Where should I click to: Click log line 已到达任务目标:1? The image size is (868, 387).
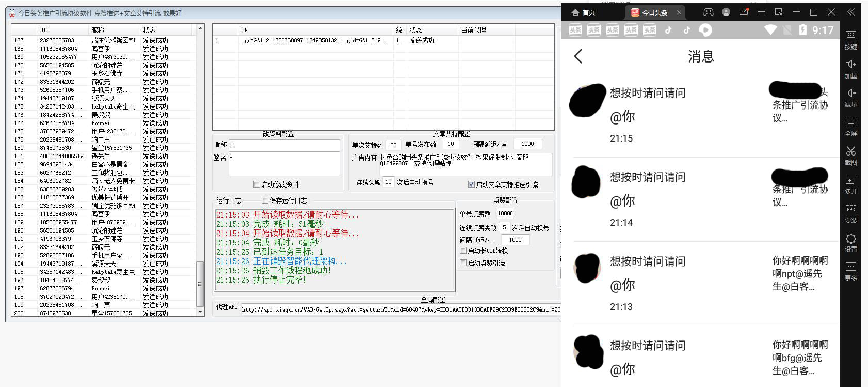[269, 252]
